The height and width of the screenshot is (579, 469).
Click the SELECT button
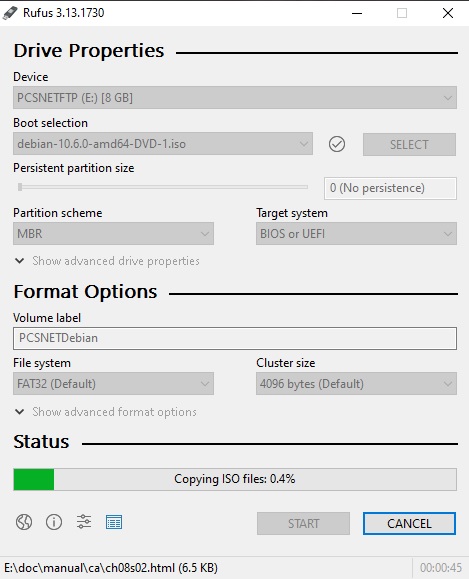(x=409, y=144)
